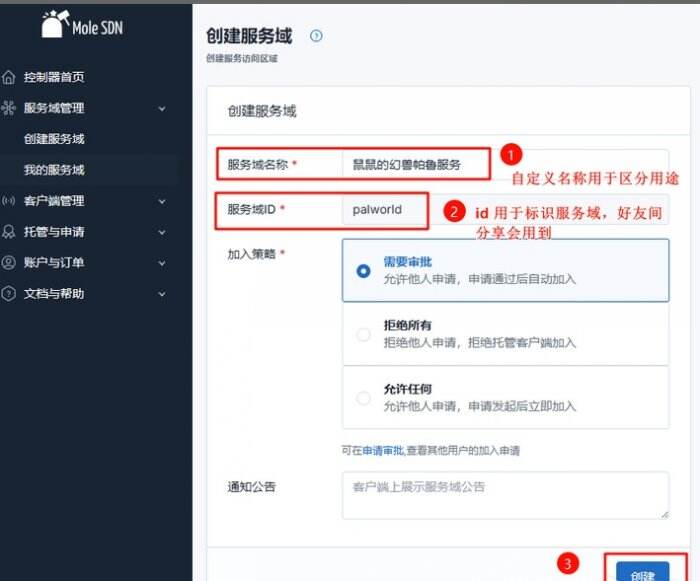This screenshot has height=581, width=700.
Task: Click the 客户端管理 signal icon
Action: (10, 201)
